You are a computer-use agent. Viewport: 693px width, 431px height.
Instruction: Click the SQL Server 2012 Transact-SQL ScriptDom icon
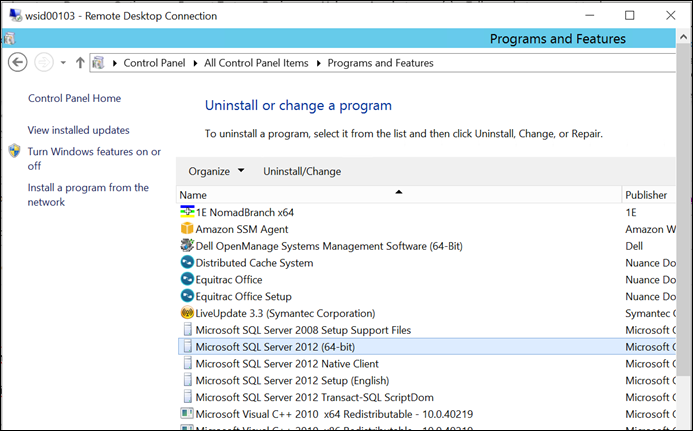coord(188,397)
